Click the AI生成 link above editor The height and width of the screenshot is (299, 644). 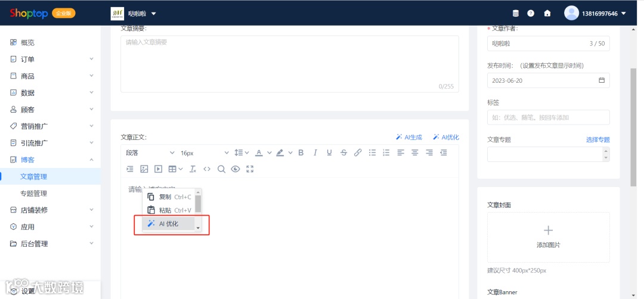pos(408,138)
